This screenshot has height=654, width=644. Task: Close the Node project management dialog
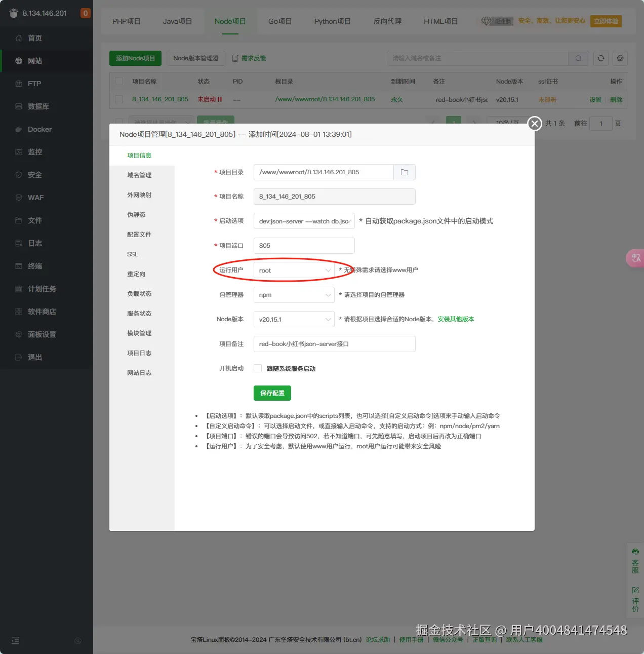pos(535,123)
